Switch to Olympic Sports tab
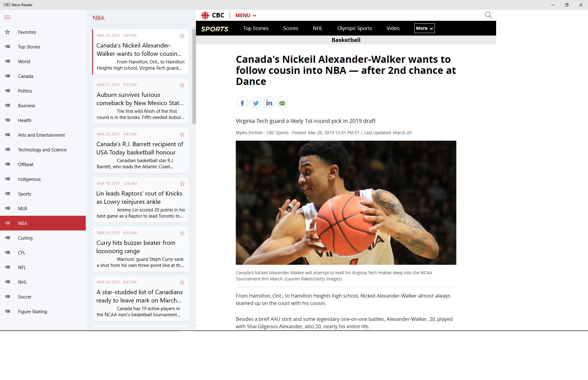This screenshot has width=588, height=380. click(354, 28)
